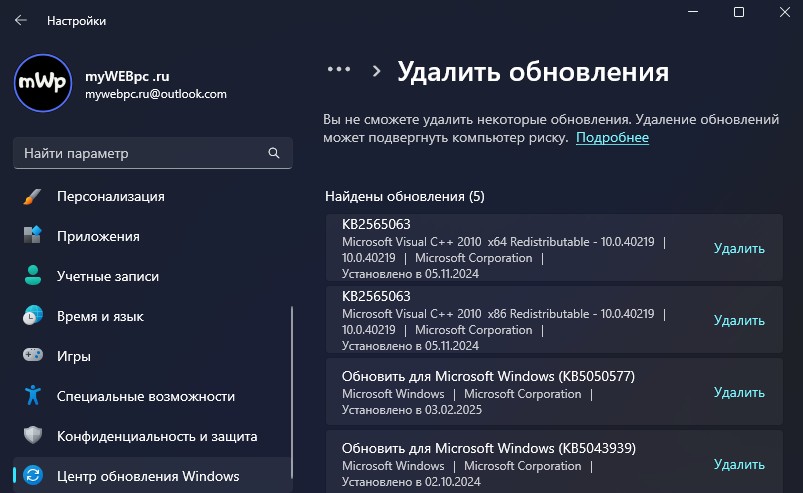
Task: Click the Установлено в 03.02.2025 date
Action: [x=412, y=410]
